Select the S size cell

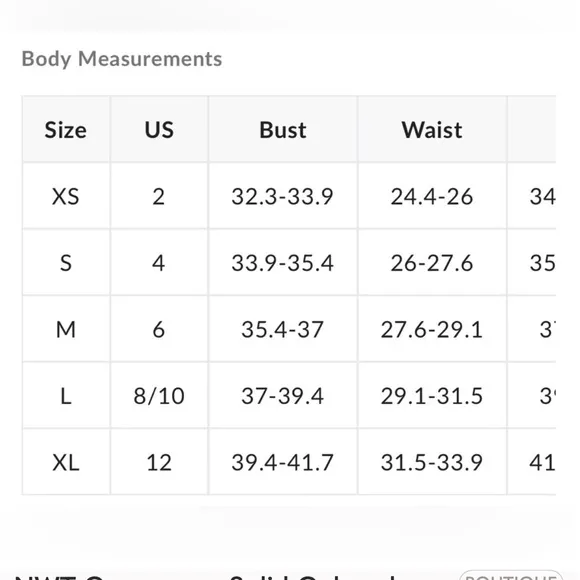tap(66, 263)
